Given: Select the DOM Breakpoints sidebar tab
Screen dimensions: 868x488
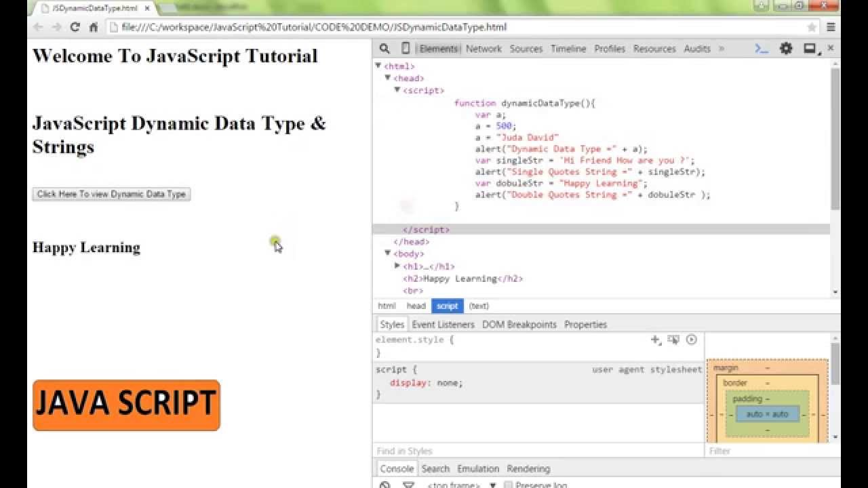Looking at the screenshot, I should (519, 325).
